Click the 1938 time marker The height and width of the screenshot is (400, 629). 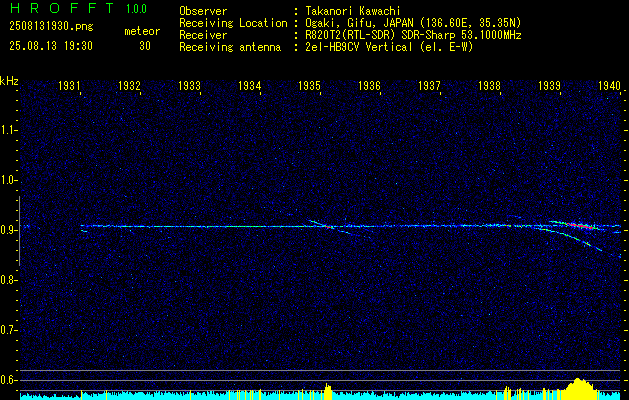pos(489,85)
